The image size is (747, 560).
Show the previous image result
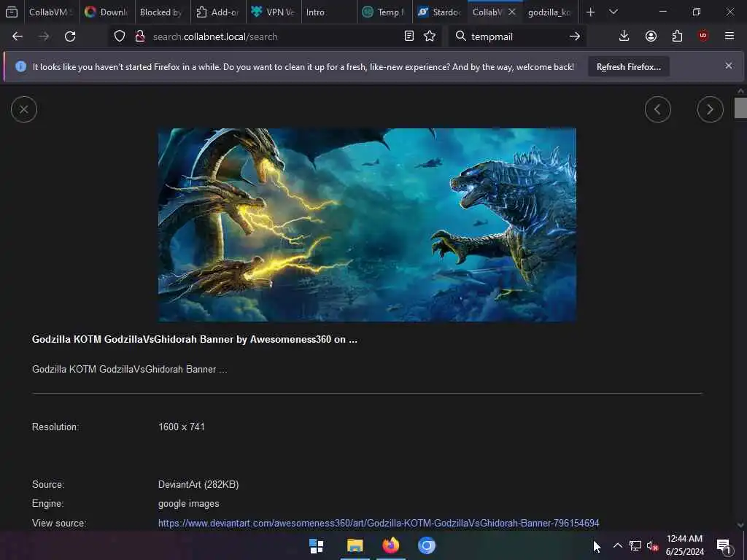658,109
